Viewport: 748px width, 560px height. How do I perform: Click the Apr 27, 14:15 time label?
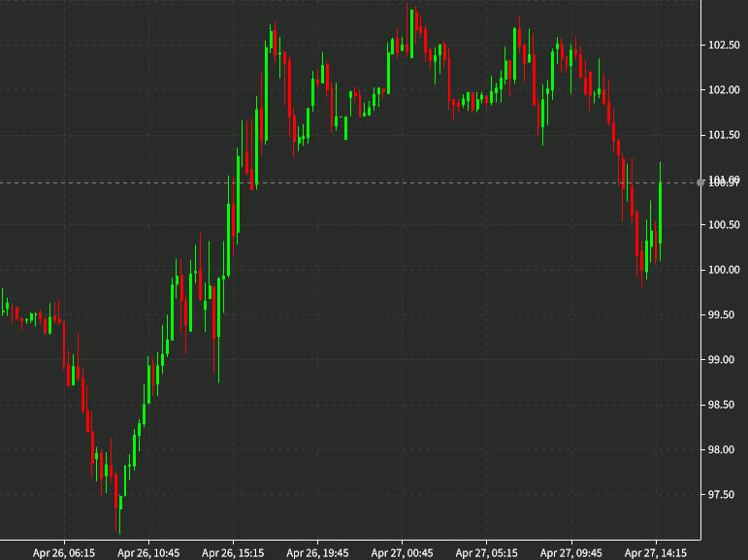coord(656,553)
